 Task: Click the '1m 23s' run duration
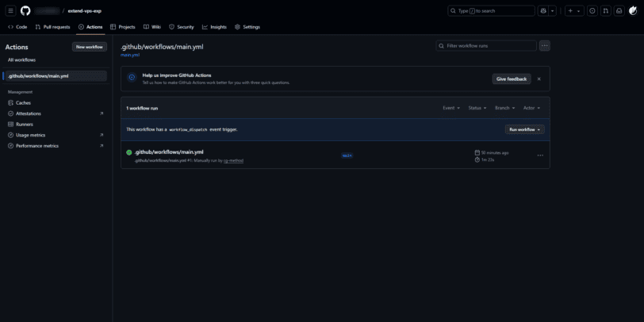click(488, 159)
